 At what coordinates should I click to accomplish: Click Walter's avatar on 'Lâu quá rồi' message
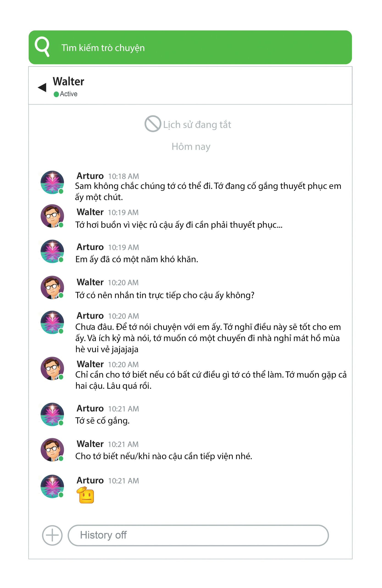[x=52, y=368]
